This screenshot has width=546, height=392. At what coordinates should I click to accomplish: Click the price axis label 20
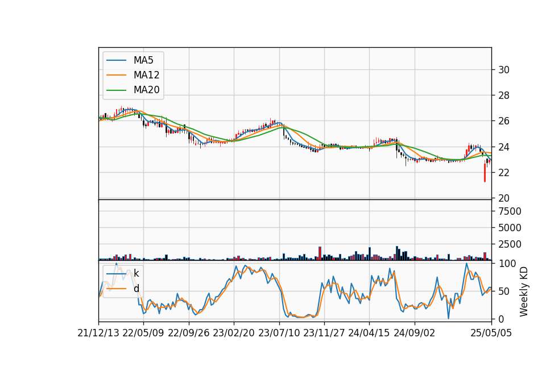[x=503, y=198]
